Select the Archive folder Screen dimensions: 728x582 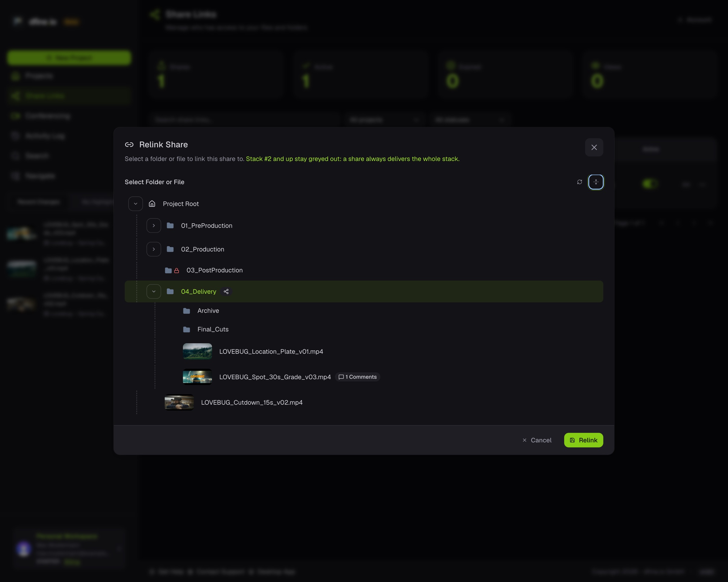208,311
